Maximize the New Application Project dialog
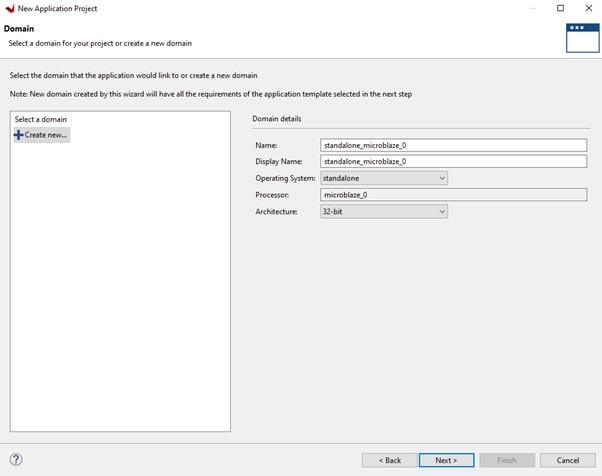Viewport: 602px width, 476px height. click(560, 8)
